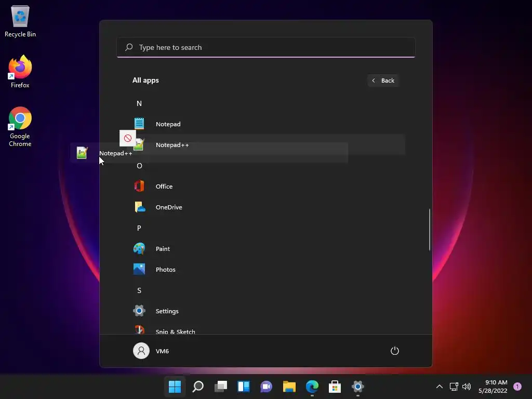Select the Photos text label
Screen dimensions: 532x399
tap(165, 270)
